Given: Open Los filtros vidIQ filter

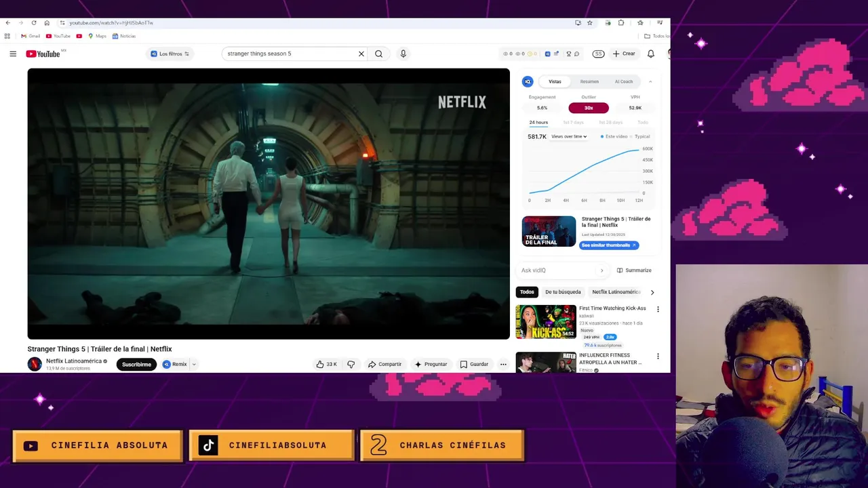Looking at the screenshot, I should pyautogui.click(x=170, y=54).
